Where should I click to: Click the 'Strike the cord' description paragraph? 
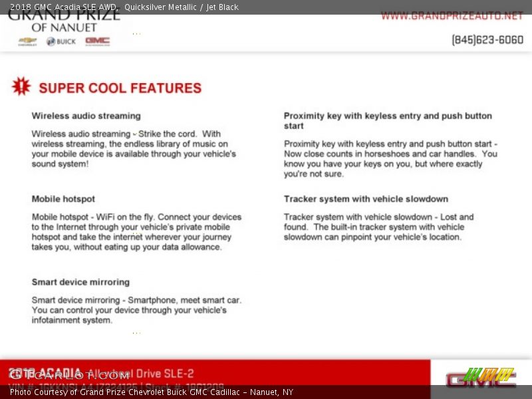[134, 148]
